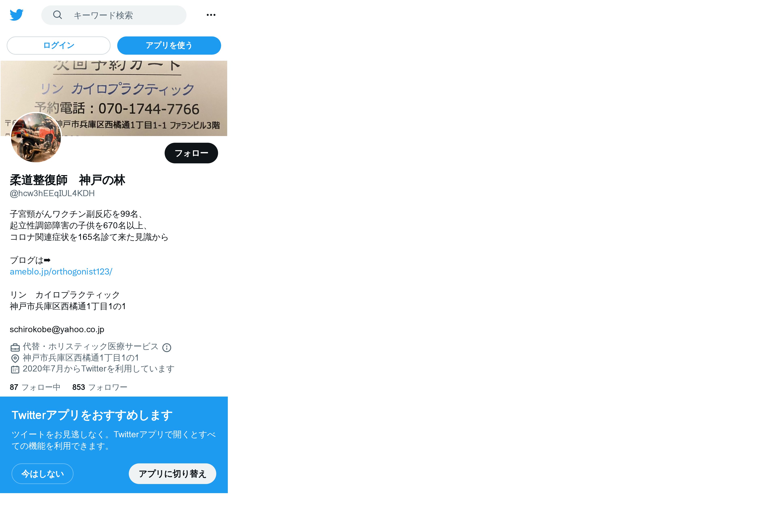The height and width of the screenshot is (532, 780).
Task: Click the briefcase category icon
Action: 15,347
